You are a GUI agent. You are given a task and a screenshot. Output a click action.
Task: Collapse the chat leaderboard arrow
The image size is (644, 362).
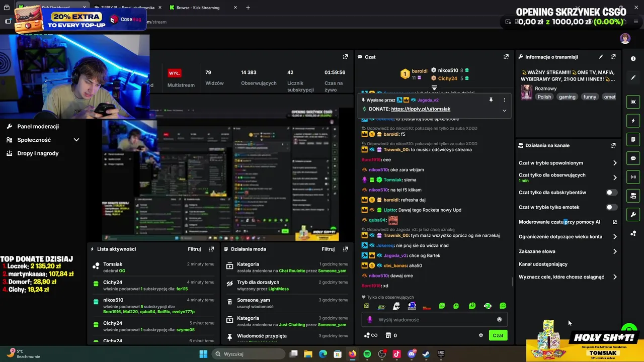[x=434, y=87]
